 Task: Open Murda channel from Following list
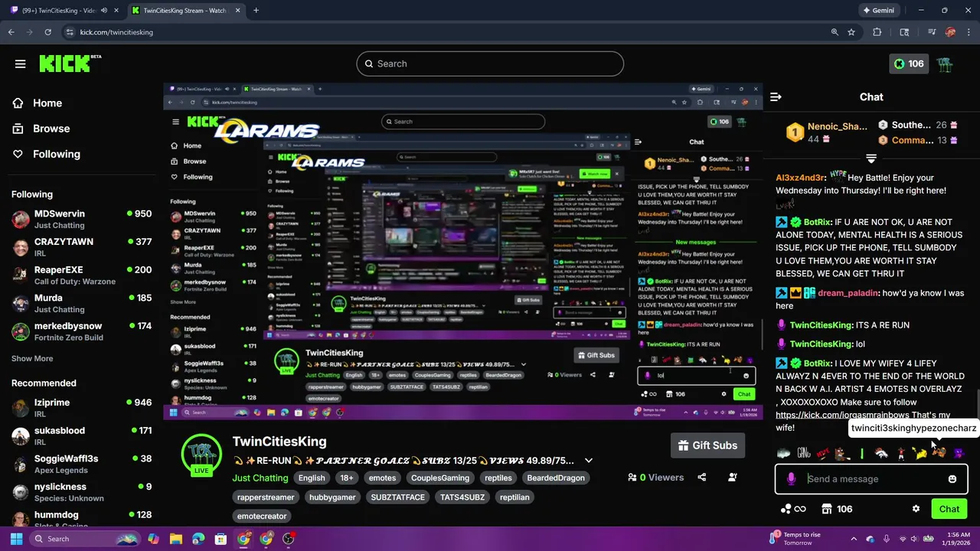82,303
